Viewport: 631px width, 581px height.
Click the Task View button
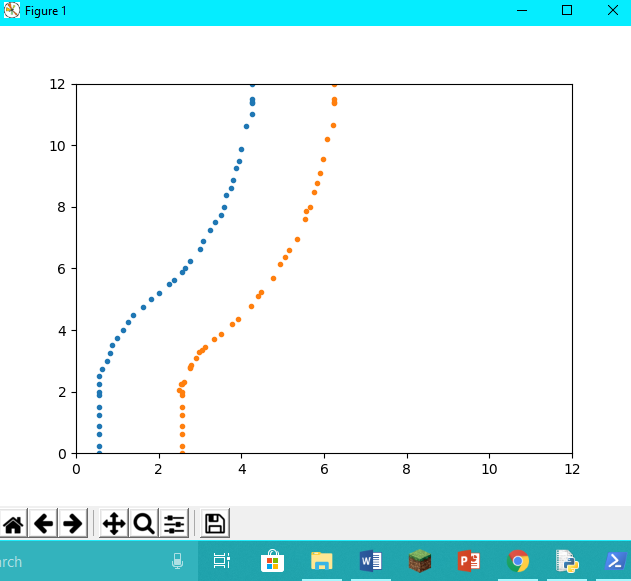[222, 561]
